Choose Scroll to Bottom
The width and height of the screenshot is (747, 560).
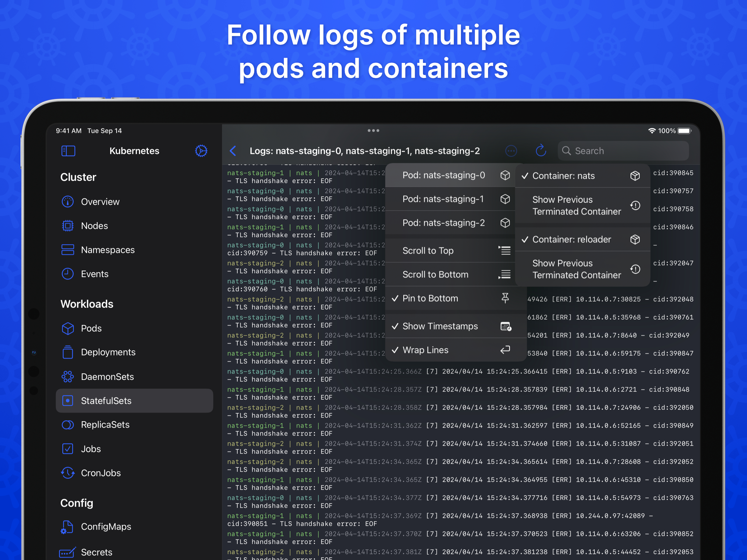450,274
